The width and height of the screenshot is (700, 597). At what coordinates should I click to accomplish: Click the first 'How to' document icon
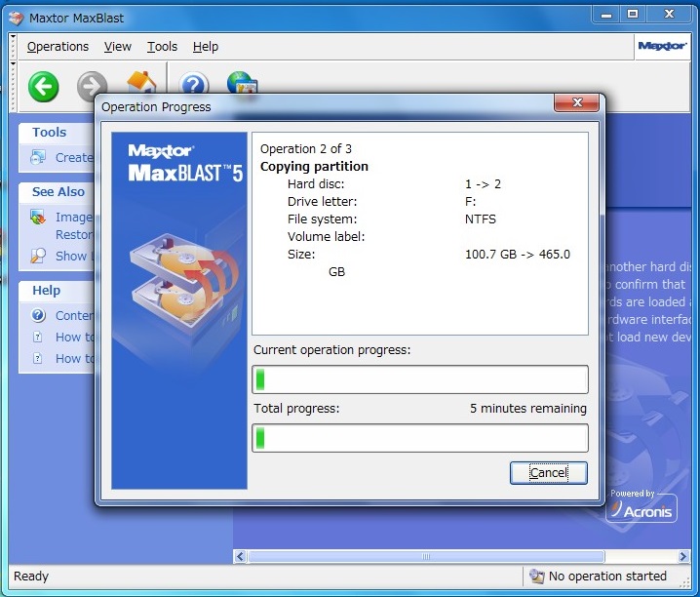pyautogui.click(x=38, y=337)
